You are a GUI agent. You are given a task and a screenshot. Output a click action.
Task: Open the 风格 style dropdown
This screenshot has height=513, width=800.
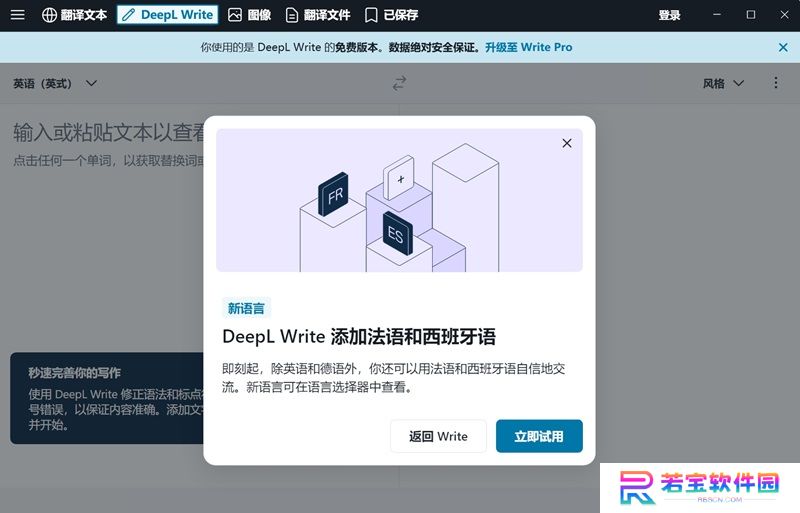(723, 83)
